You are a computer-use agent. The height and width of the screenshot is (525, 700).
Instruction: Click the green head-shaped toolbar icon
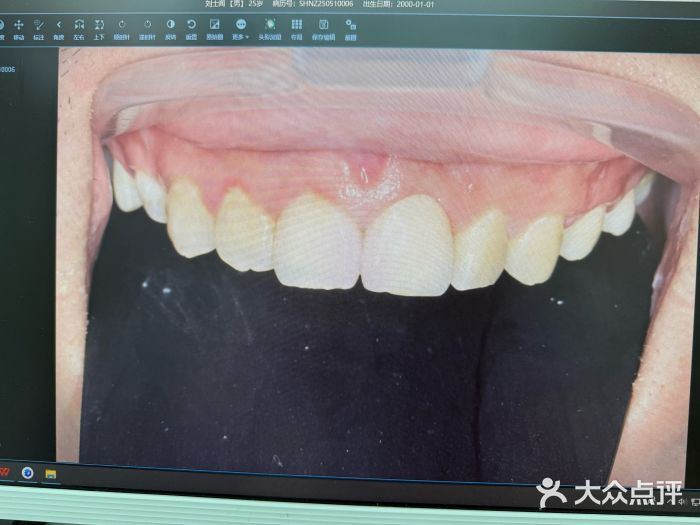click(x=270, y=29)
